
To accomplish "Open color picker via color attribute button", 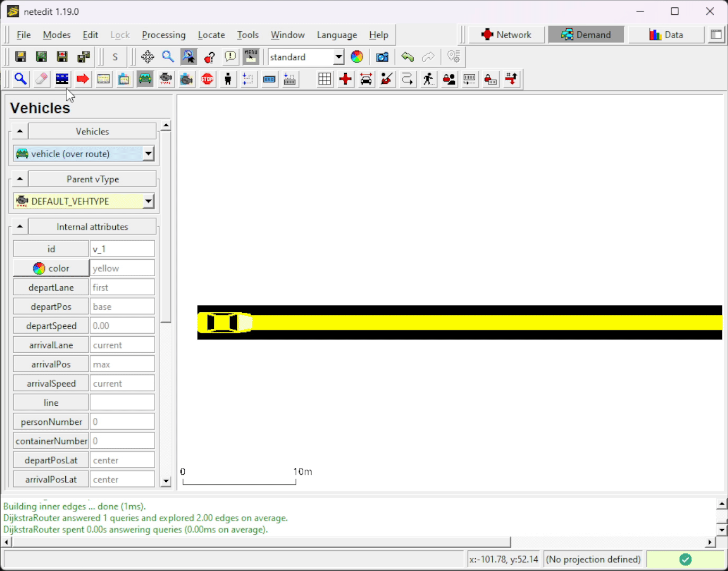I will point(51,268).
